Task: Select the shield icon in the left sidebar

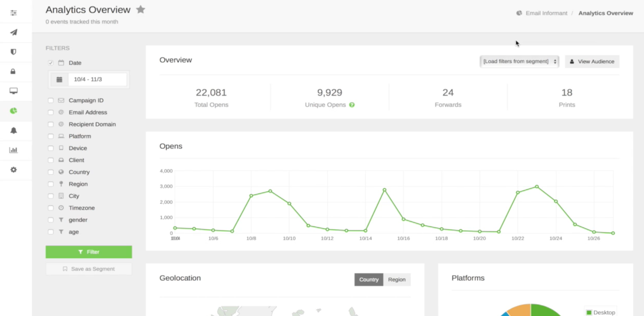Action: click(13, 52)
